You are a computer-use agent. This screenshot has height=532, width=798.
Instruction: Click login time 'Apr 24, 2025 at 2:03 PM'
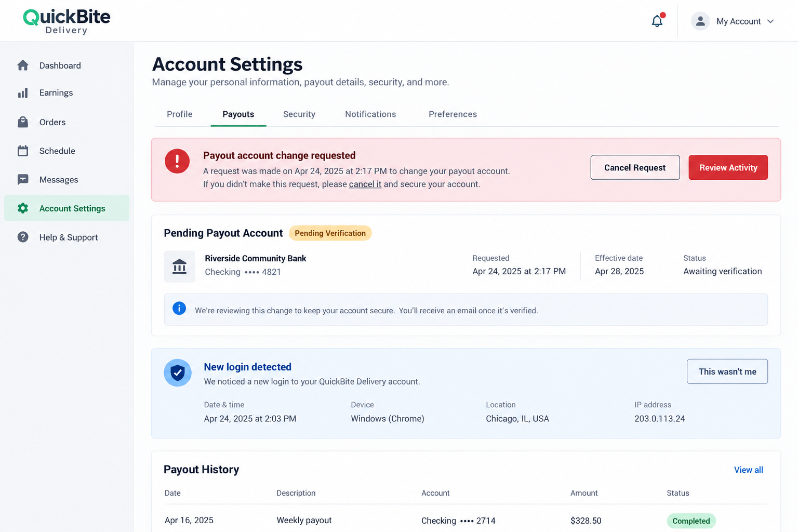tap(250, 419)
